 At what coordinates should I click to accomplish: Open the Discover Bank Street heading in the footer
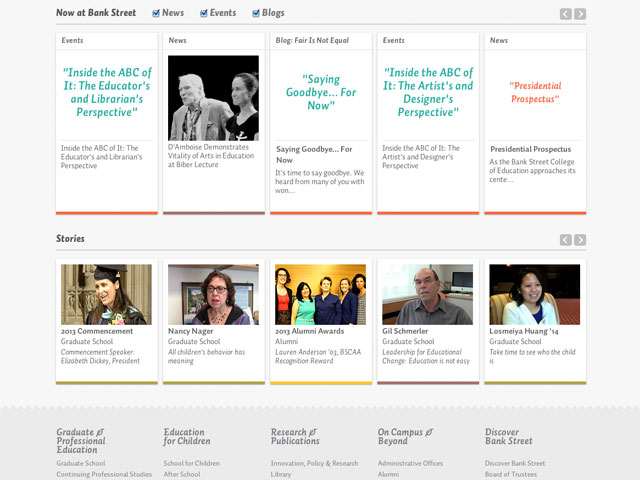coord(509,436)
